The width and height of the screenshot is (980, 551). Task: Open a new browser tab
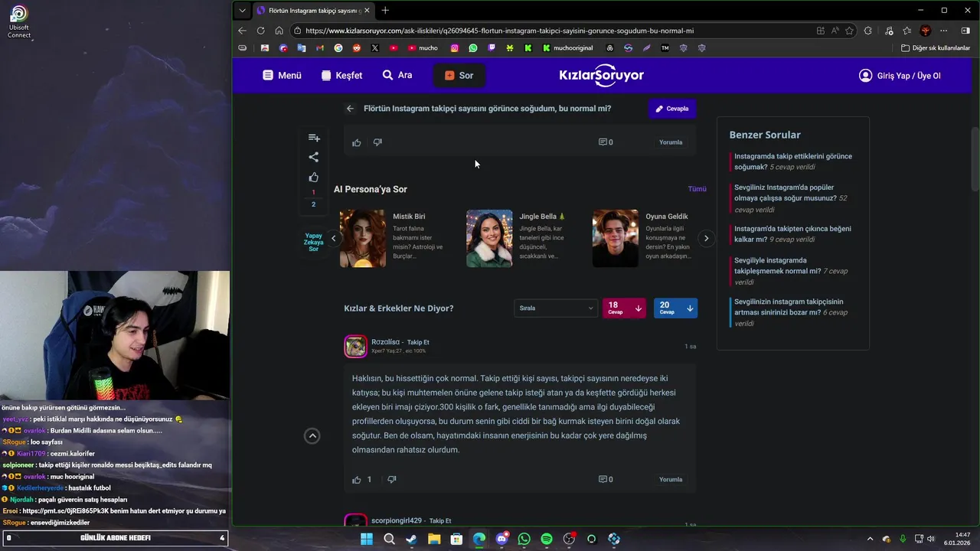(385, 11)
